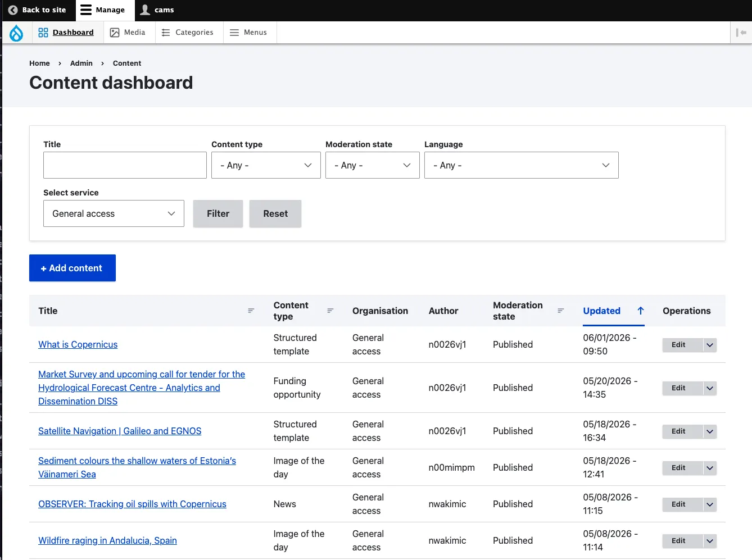Viewport: 752px width, 560px height.
Task: Click the sort icon in Moderation state header
Action: [561, 311]
